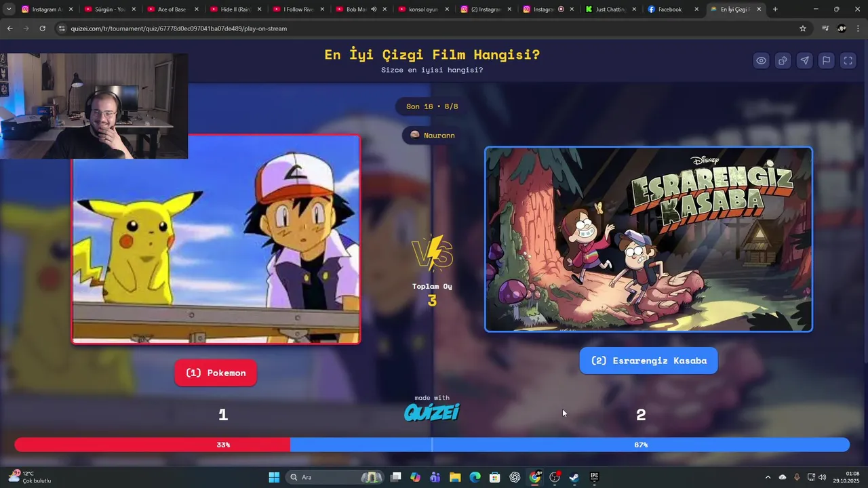This screenshot has height=488, width=868.
Task: Toggle the eye visibility icon
Action: (x=762, y=60)
